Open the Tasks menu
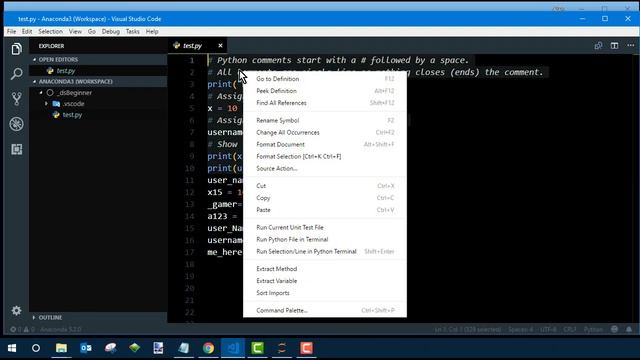 click(x=133, y=31)
